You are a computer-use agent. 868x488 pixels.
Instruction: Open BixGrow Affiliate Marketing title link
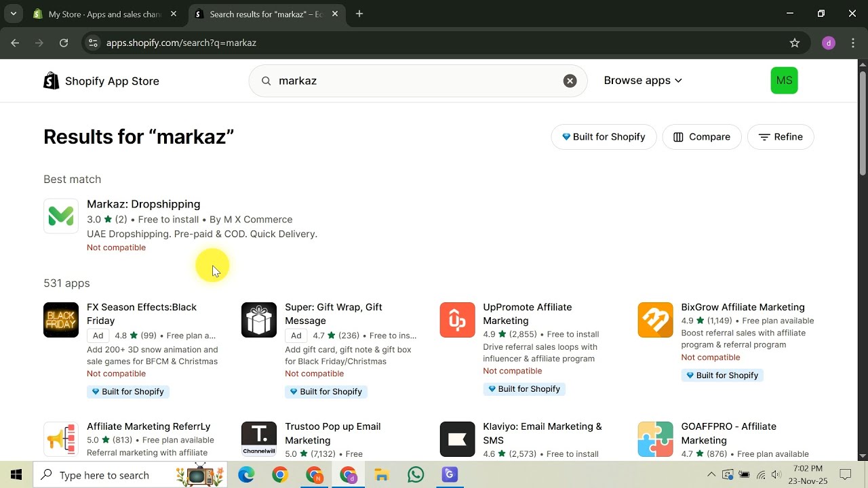click(743, 307)
